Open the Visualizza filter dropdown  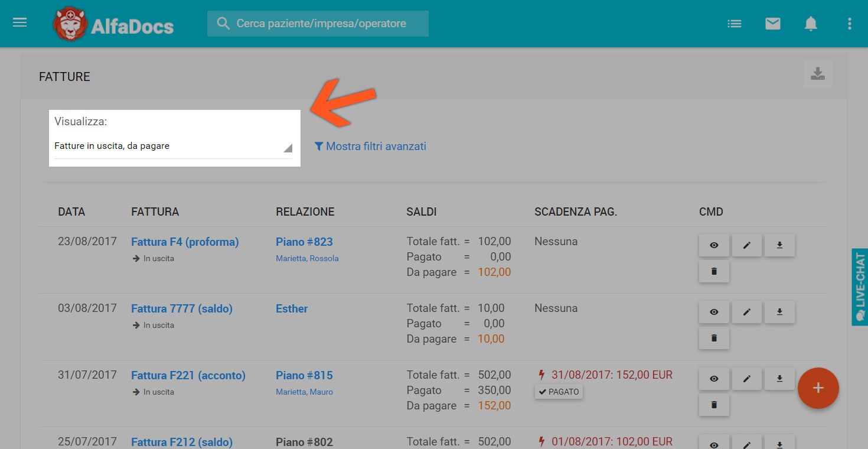(x=173, y=147)
